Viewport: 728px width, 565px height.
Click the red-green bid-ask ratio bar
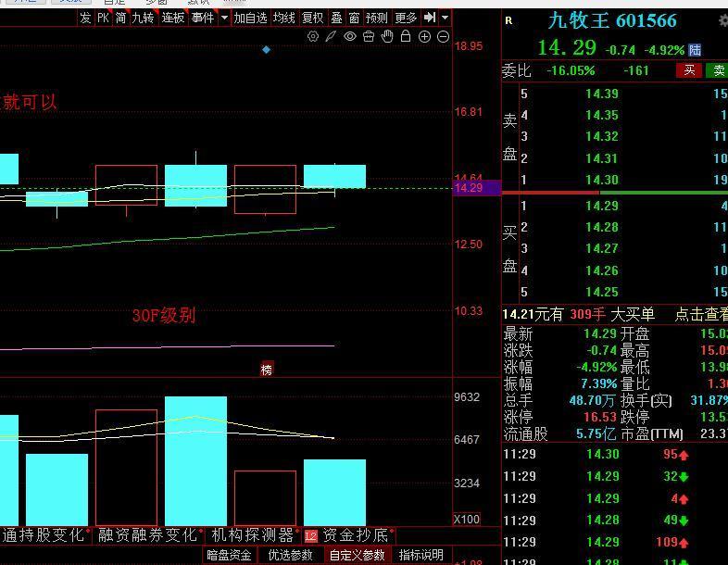[x=615, y=193]
